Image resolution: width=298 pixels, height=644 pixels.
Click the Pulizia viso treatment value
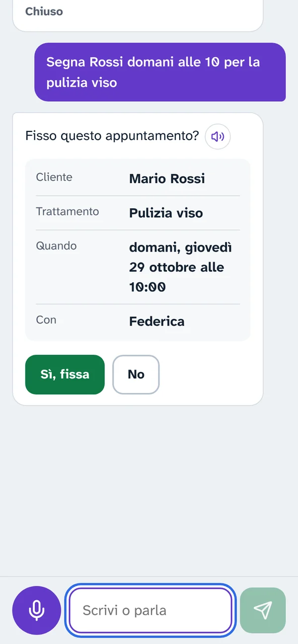click(166, 213)
